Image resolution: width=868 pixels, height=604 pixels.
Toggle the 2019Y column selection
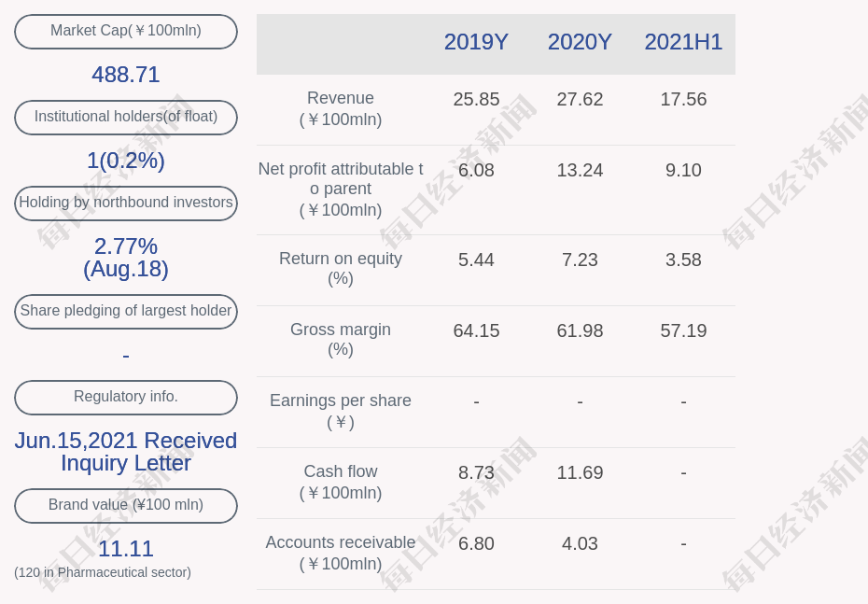[x=476, y=42]
